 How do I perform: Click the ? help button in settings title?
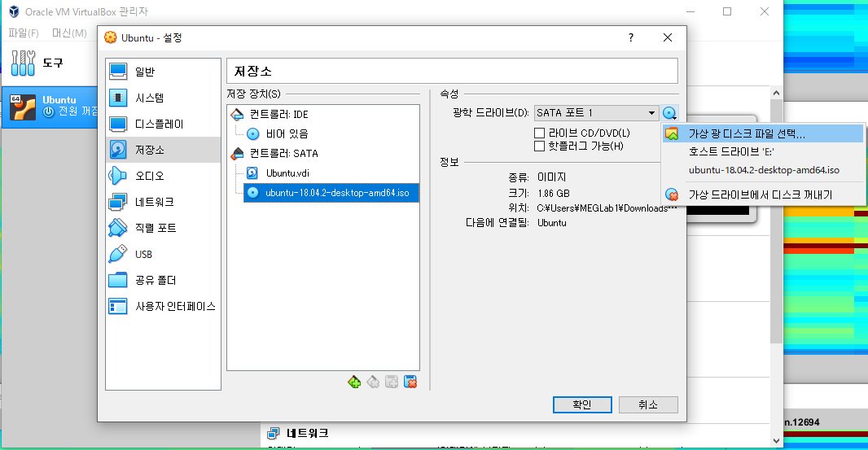coord(631,37)
